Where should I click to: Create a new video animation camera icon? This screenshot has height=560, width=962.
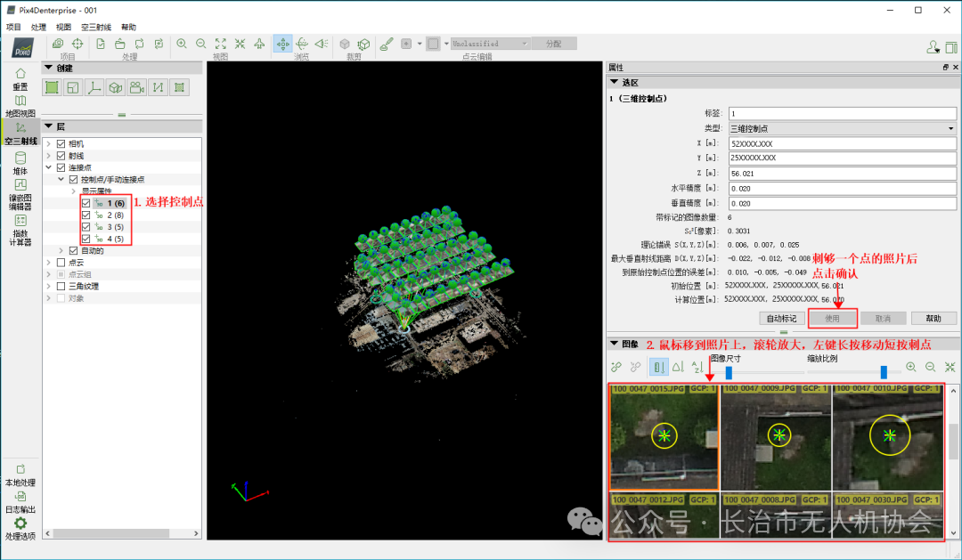(x=137, y=88)
